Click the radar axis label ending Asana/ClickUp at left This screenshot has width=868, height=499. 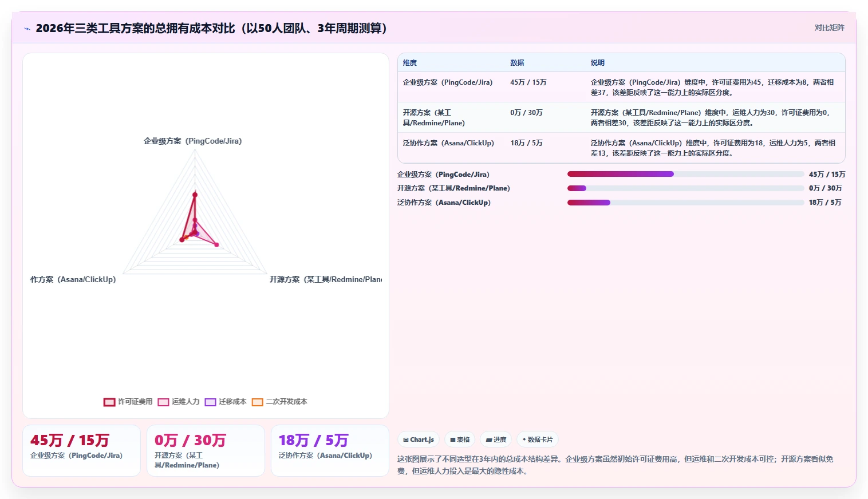(73, 279)
